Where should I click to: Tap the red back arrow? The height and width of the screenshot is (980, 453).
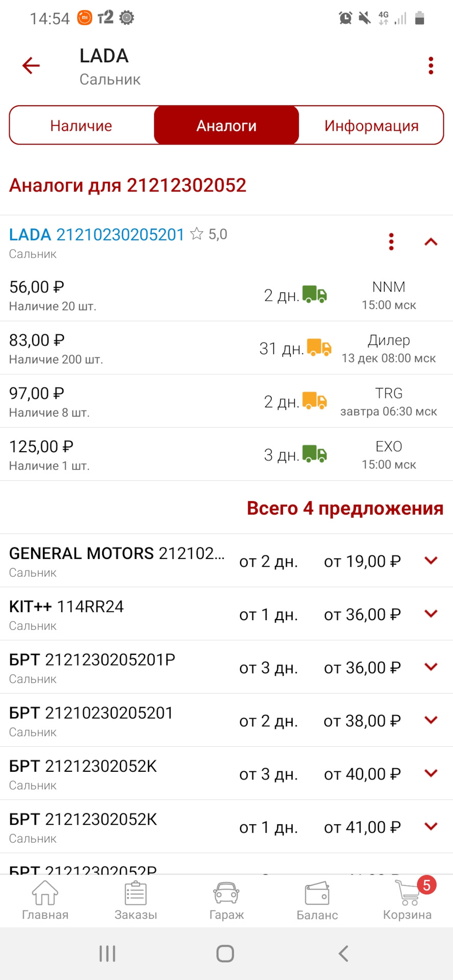(31, 65)
